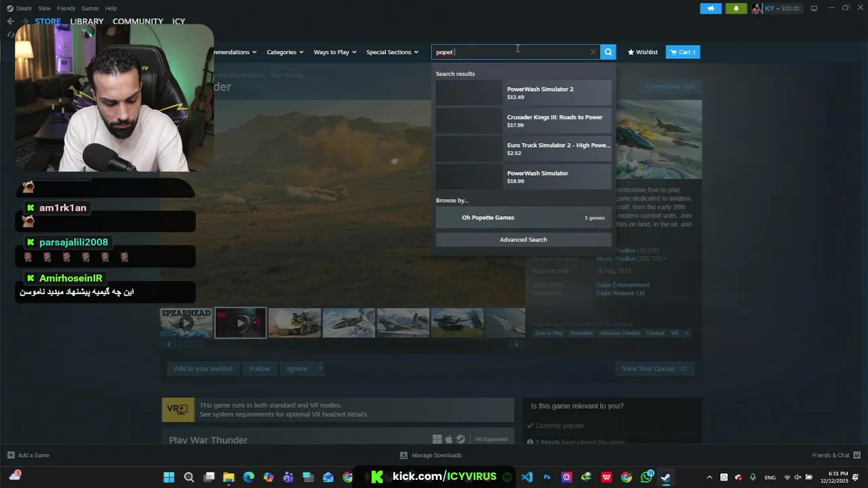Click the Ignore button
The height and width of the screenshot is (488, 868).
click(x=297, y=369)
